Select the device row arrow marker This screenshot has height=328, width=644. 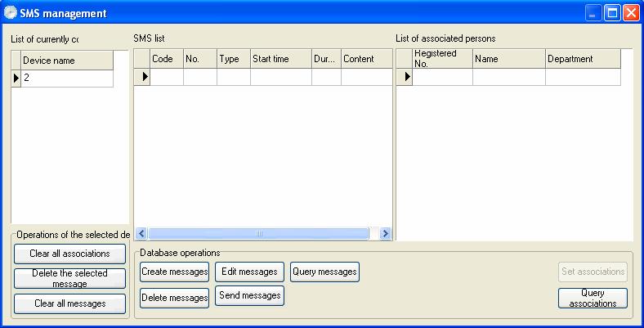tap(16, 78)
